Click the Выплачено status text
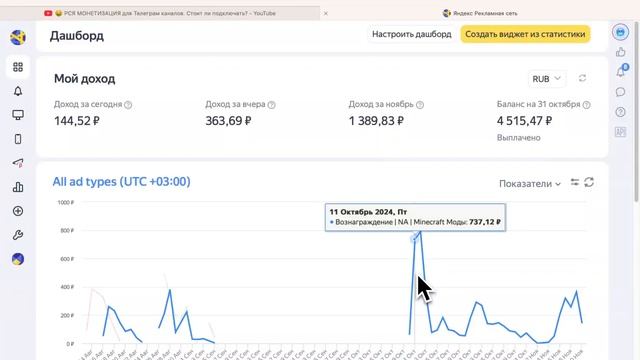 518,138
